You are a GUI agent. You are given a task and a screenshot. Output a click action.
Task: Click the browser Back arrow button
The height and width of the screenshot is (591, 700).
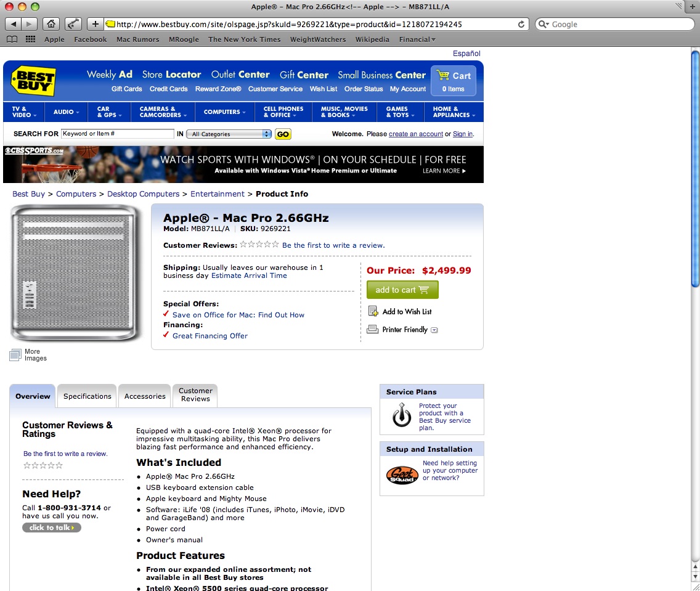(14, 24)
